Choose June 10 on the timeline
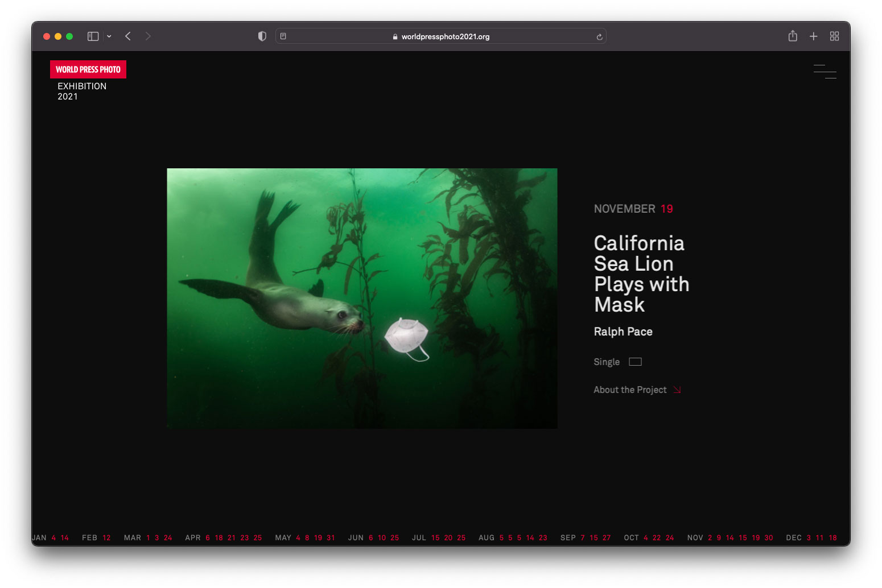Screen dimensions: 882x588 (x=382, y=537)
